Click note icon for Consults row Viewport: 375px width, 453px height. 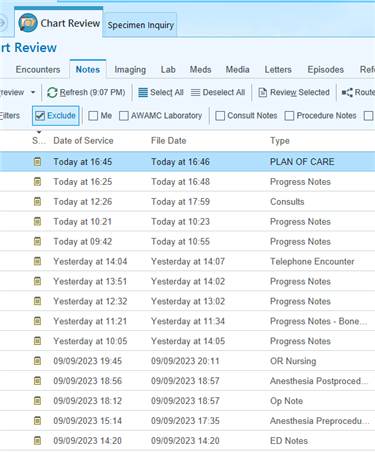38,202
